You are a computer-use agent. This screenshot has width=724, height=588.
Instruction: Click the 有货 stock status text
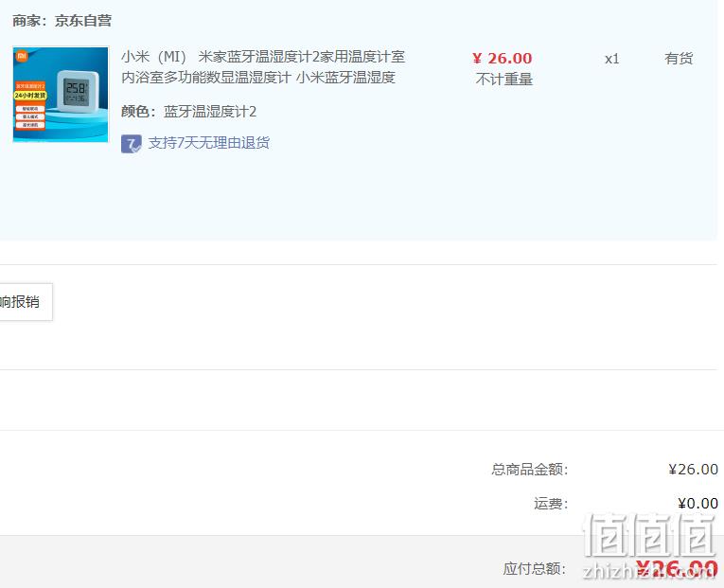click(x=679, y=58)
